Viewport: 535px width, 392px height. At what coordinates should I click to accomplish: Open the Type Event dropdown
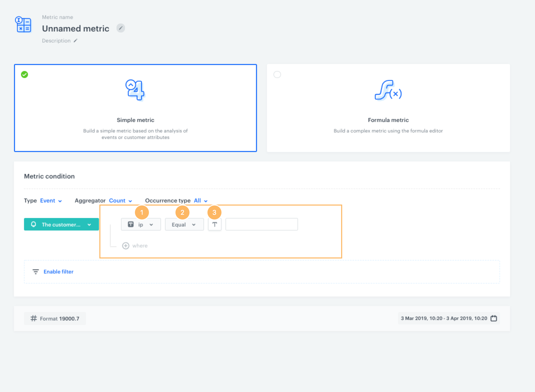(51, 201)
